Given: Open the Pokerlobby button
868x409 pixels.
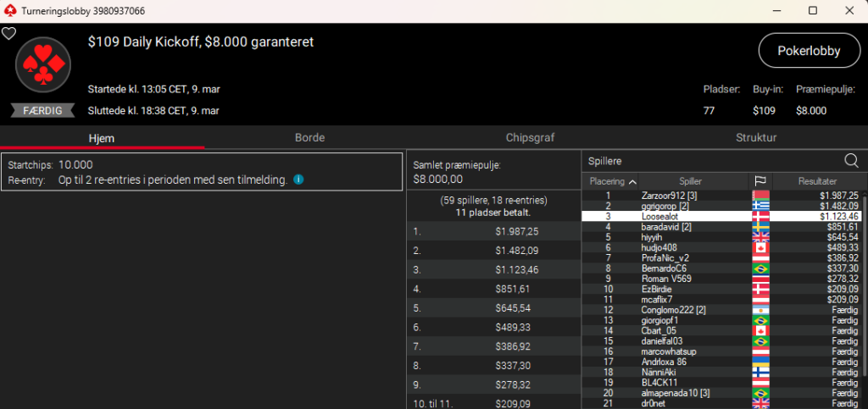Looking at the screenshot, I should click(x=808, y=51).
